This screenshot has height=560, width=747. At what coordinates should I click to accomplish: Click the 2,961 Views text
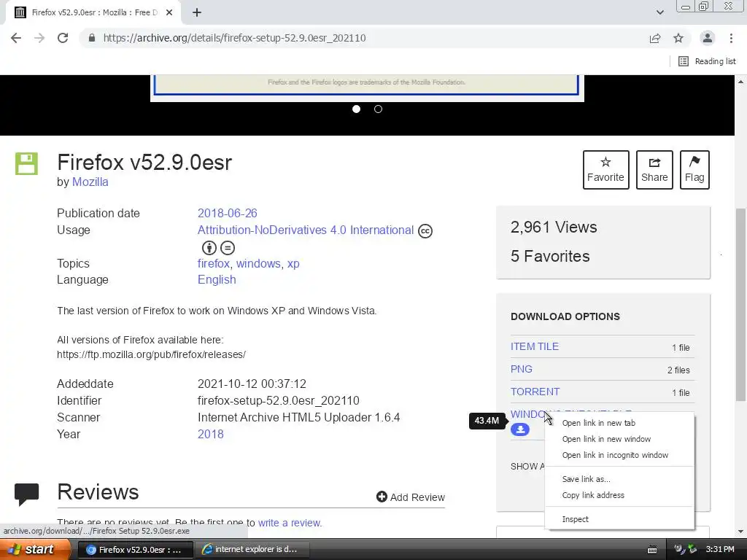click(x=554, y=227)
